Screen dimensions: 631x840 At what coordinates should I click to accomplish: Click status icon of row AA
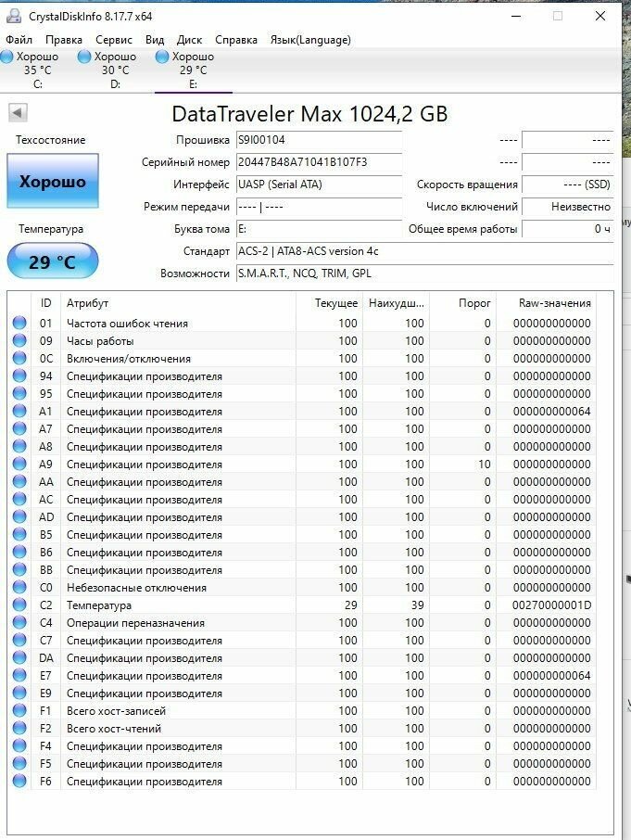pyautogui.click(x=19, y=481)
